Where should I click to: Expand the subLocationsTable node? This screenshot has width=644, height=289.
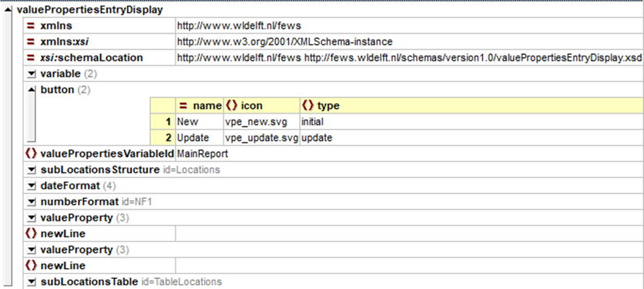31,282
